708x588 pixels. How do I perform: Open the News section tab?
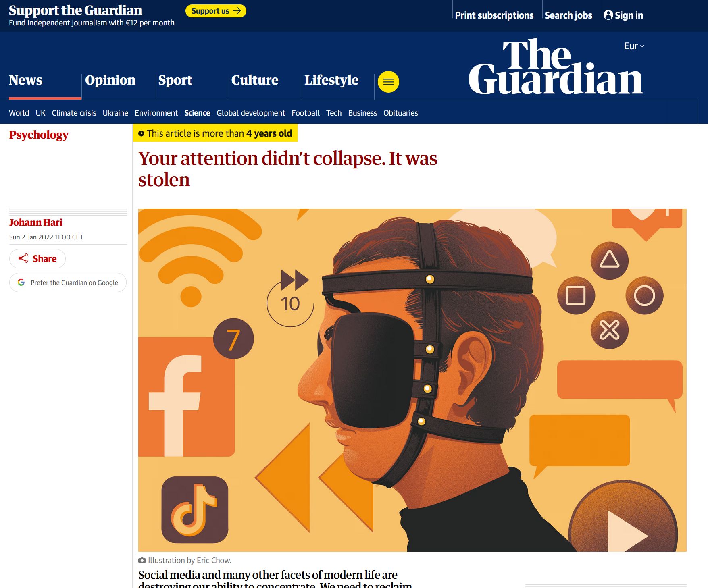click(x=25, y=80)
